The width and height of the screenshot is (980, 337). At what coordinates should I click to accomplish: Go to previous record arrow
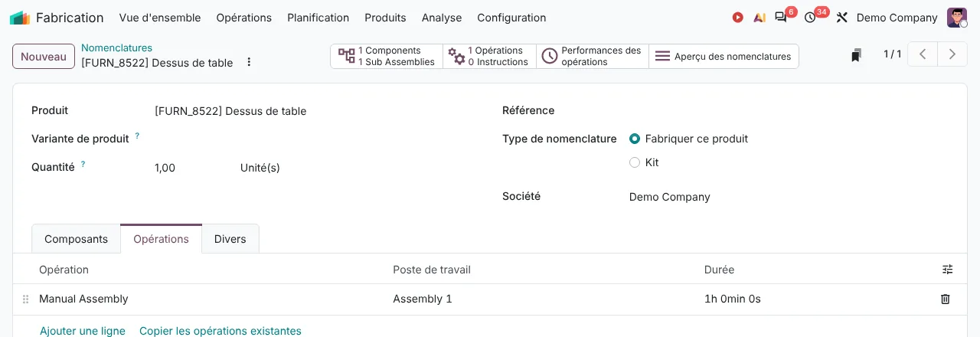click(923, 54)
